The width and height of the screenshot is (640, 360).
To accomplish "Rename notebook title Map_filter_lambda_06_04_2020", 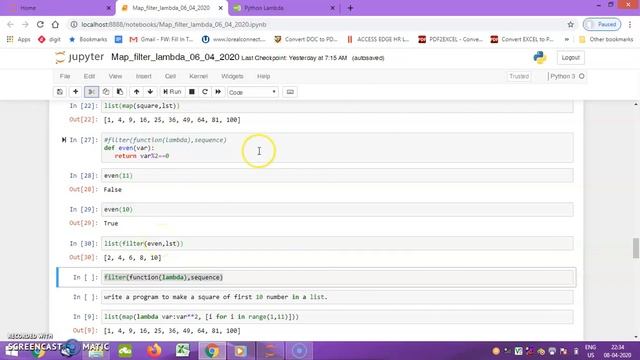I will pos(175,57).
